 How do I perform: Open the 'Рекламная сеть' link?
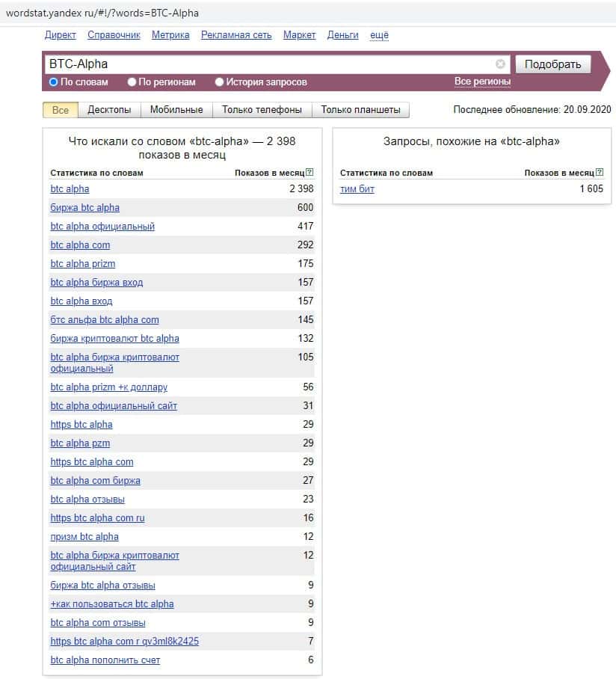click(x=236, y=35)
